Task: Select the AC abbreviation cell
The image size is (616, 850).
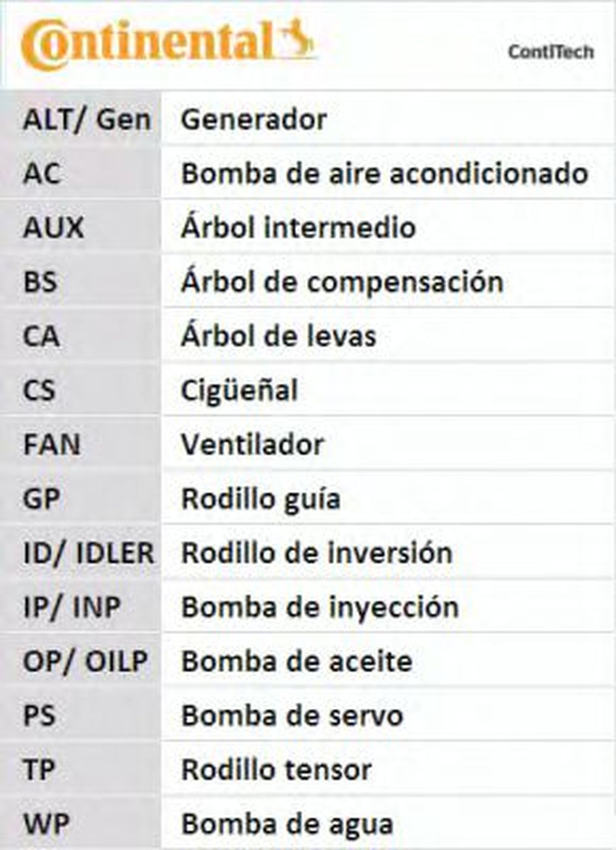Action: 42,173
